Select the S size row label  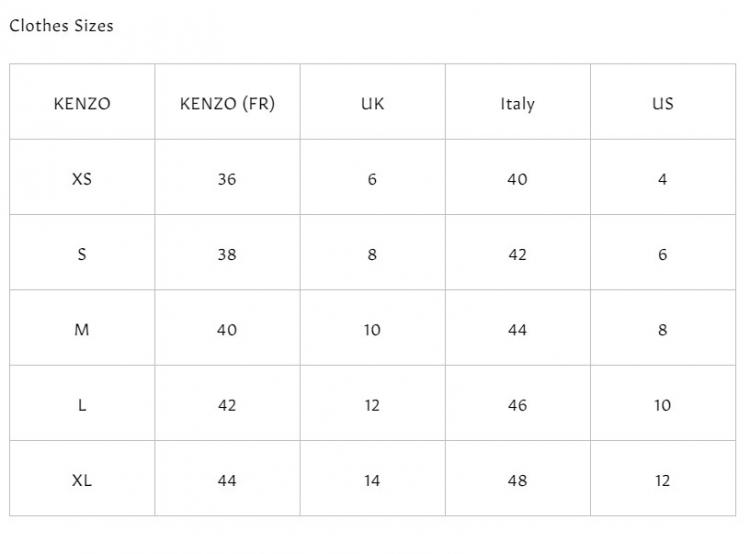click(x=82, y=254)
